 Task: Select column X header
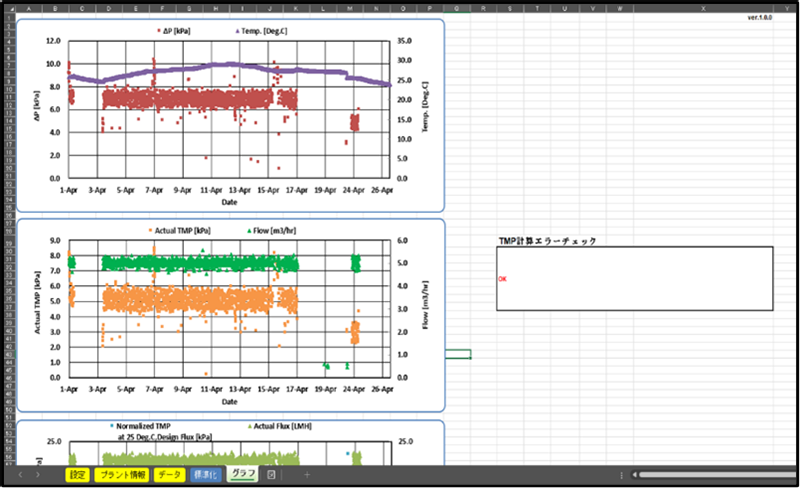point(704,9)
